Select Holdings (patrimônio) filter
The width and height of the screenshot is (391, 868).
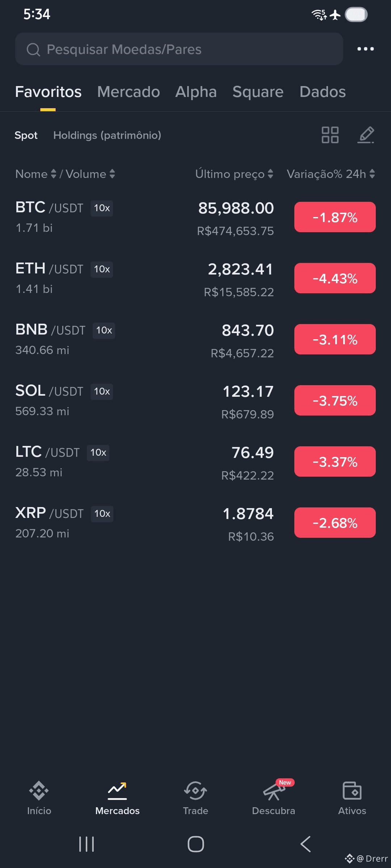click(x=107, y=135)
